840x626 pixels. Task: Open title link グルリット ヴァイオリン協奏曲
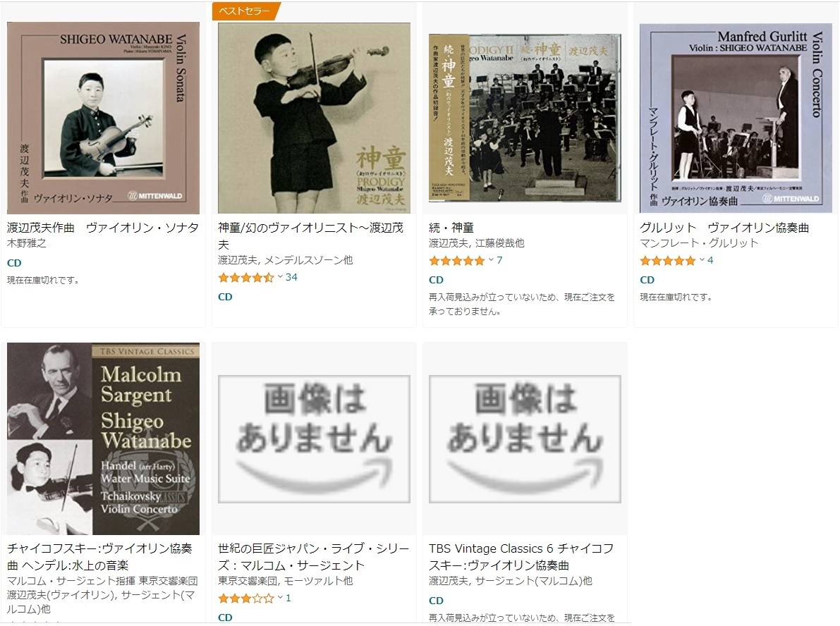coord(724,228)
